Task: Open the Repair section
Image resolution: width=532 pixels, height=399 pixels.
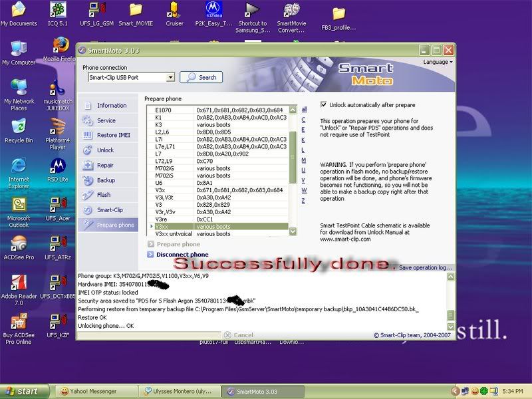Action: [x=108, y=165]
